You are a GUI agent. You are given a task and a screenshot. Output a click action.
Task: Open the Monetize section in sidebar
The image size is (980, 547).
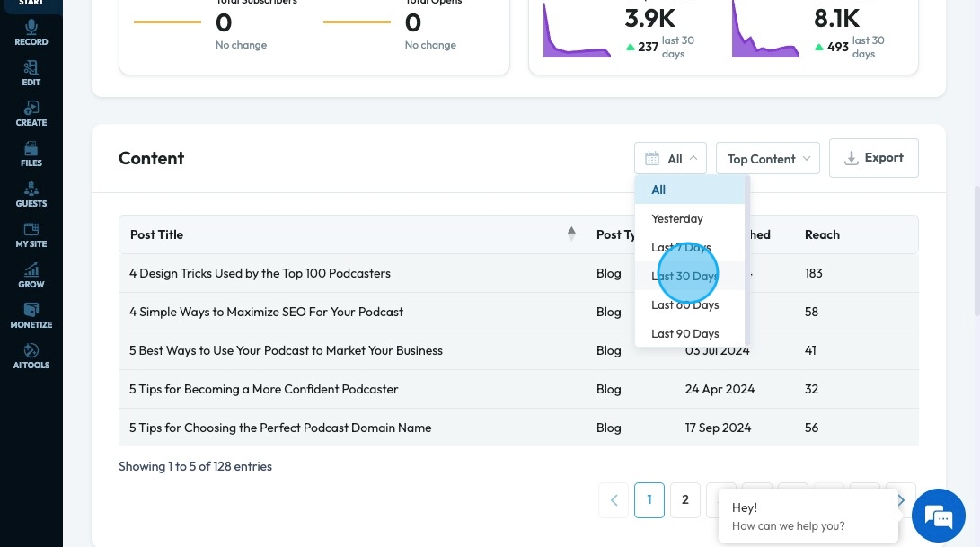pyautogui.click(x=31, y=315)
